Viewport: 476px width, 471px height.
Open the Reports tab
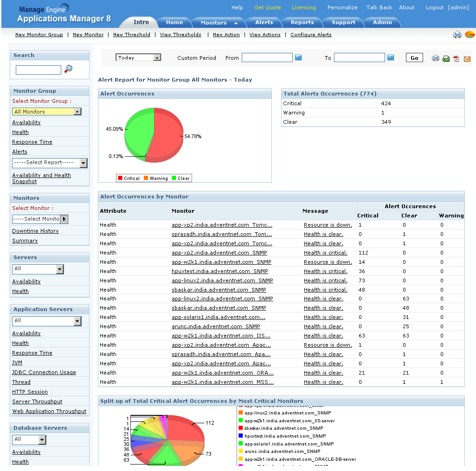point(302,22)
